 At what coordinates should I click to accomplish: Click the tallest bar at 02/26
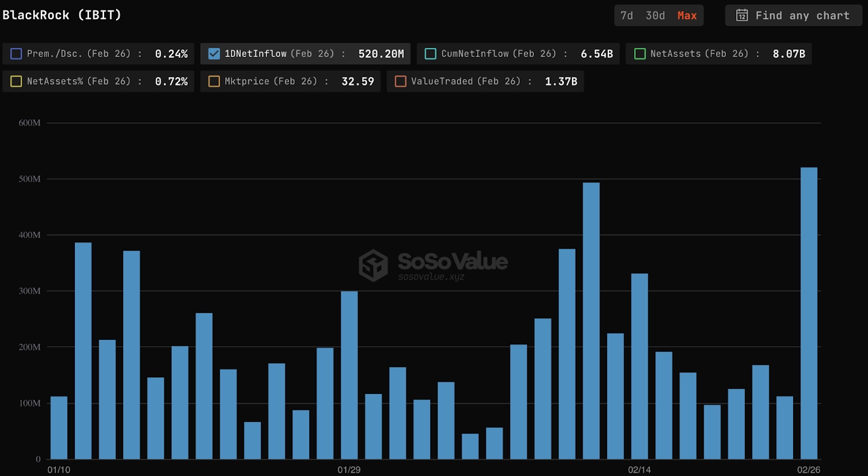[x=808, y=313]
